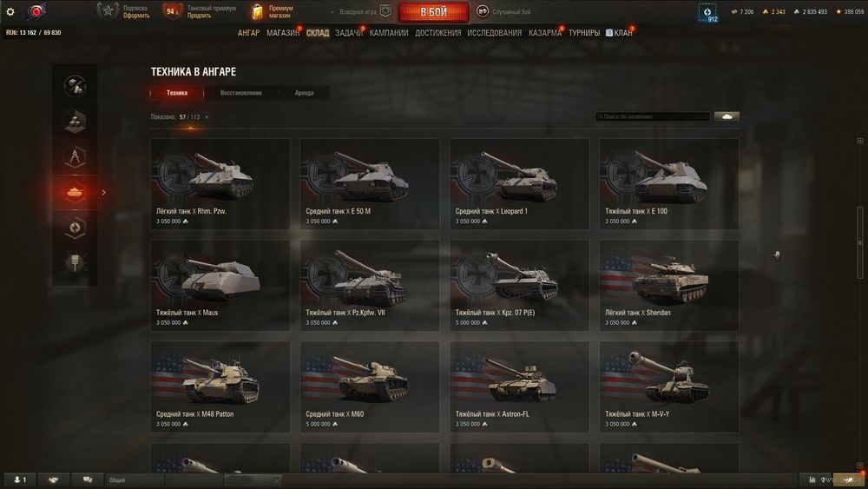The width and height of the screenshot is (868, 489).
Task: Open the settings gear menu
Action: point(10,11)
